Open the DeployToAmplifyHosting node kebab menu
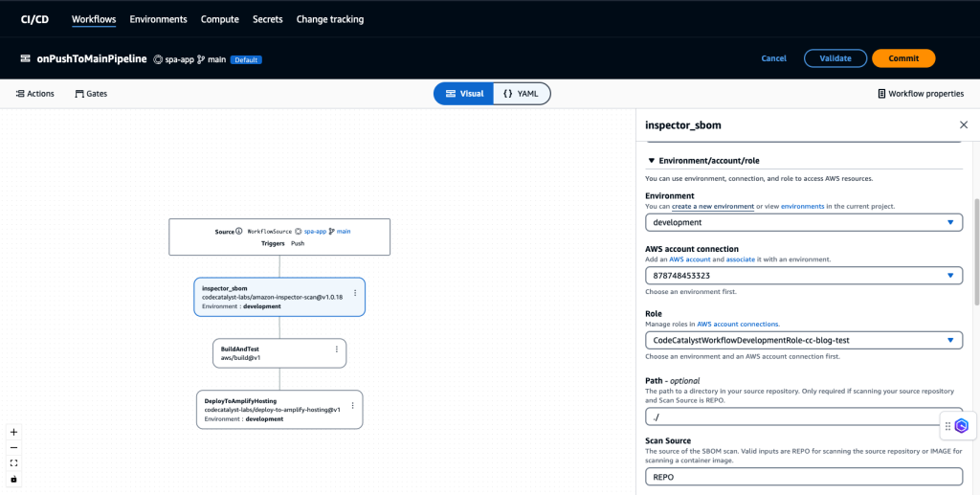Screen dimensions: 980x495 pos(352,405)
